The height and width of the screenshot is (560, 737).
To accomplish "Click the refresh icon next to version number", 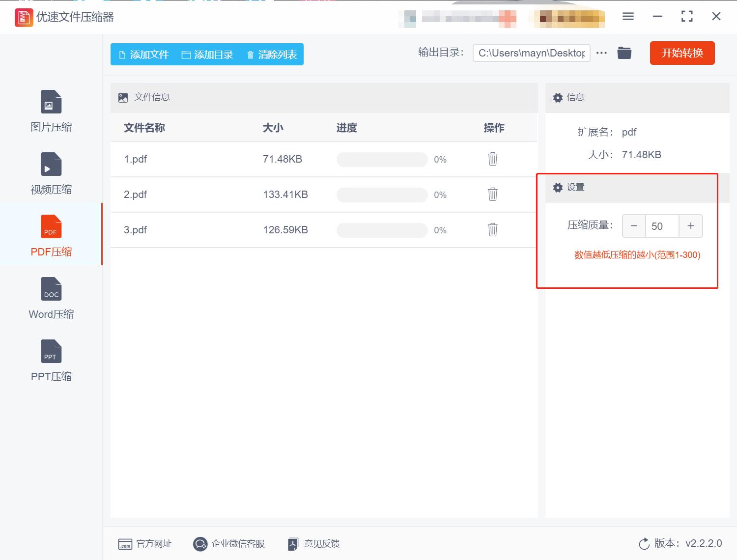I will coord(644,543).
